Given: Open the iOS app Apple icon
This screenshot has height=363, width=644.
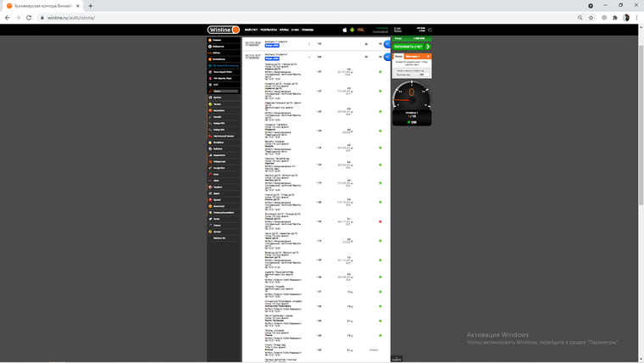Looking at the screenshot, I should tap(345, 30).
